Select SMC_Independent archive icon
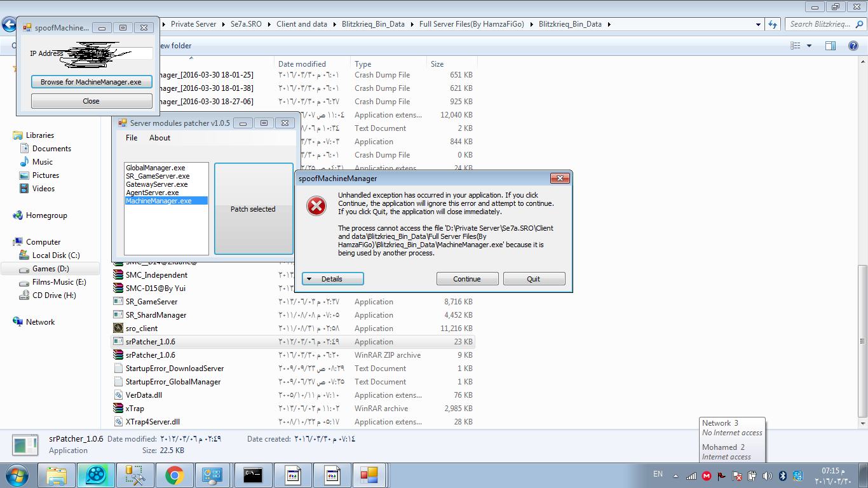The height and width of the screenshot is (488, 868). (118, 275)
